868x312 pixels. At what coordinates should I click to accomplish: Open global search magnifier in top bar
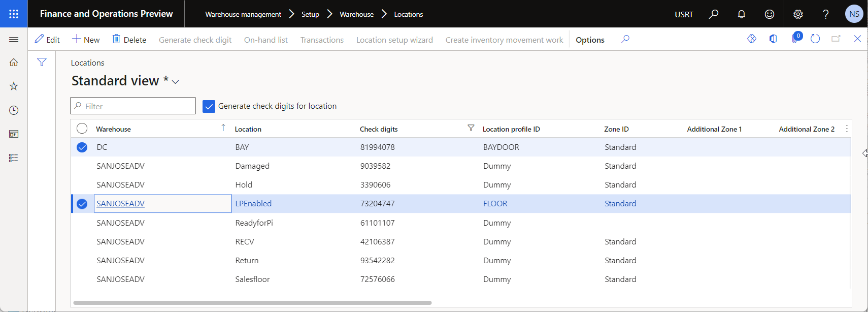[x=714, y=14]
